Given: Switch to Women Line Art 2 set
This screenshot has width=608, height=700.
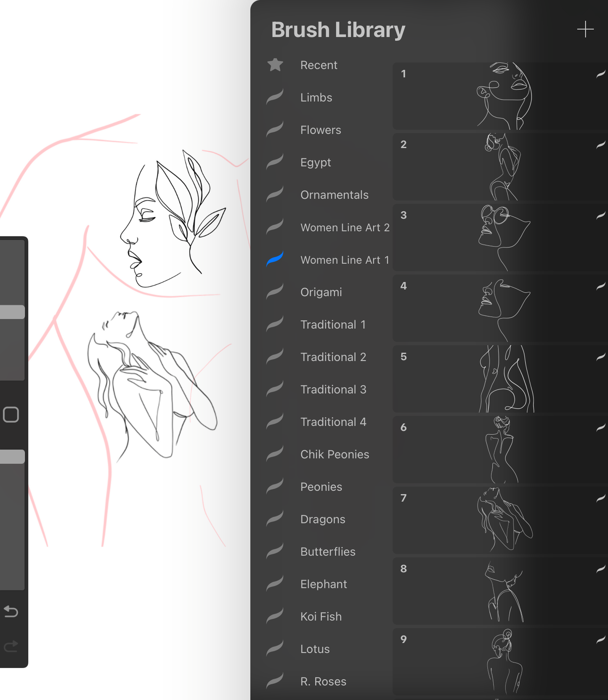Looking at the screenshot, I should 345,227.
